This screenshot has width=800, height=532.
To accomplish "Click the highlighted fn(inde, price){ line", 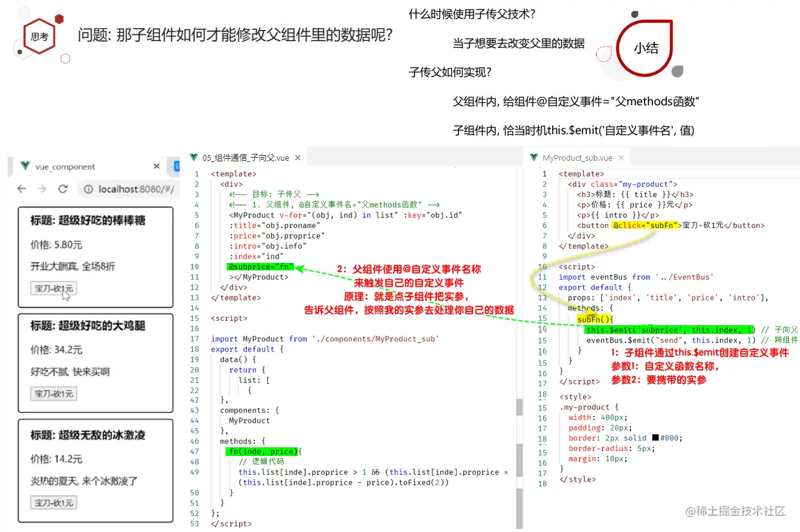I will pos(263,452).
